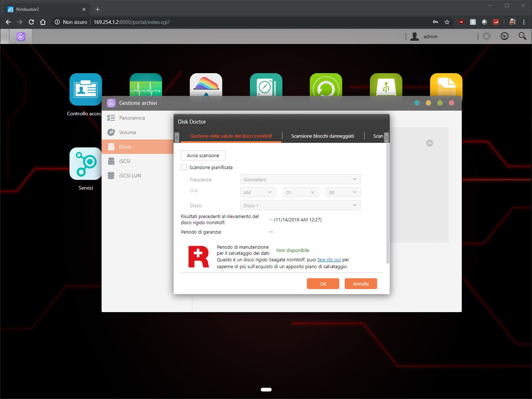The height and width of the screenshot is (399, 532).
Task: Expand the Disco 1 dropdown
Action: coord(300,205)
